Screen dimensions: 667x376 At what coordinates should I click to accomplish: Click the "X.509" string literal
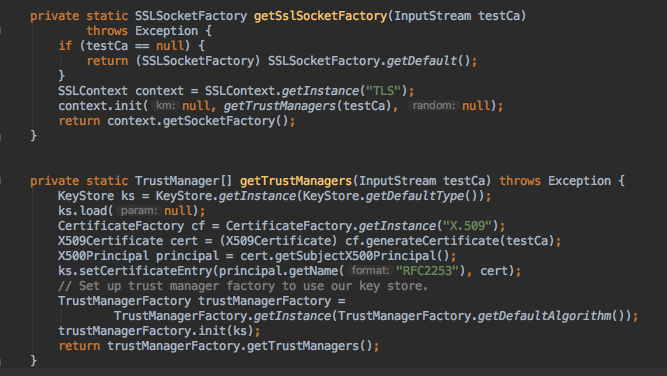(x=467, y=225)
